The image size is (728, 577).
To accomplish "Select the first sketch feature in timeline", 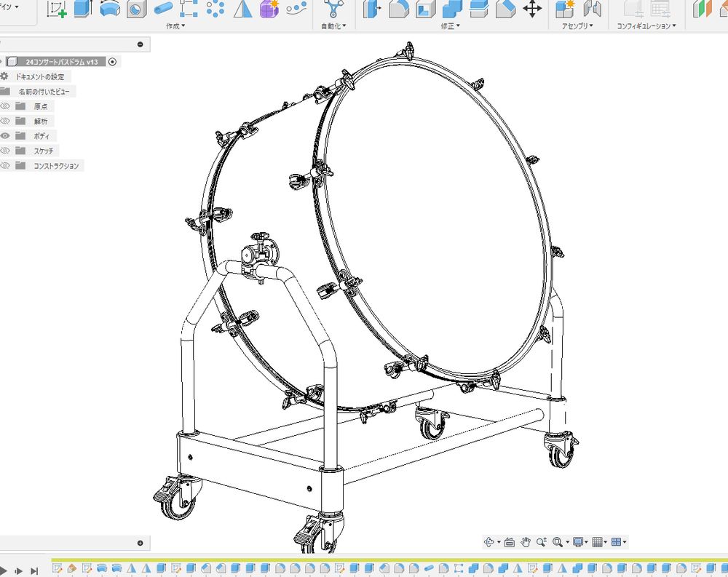I will pos(57,568).
